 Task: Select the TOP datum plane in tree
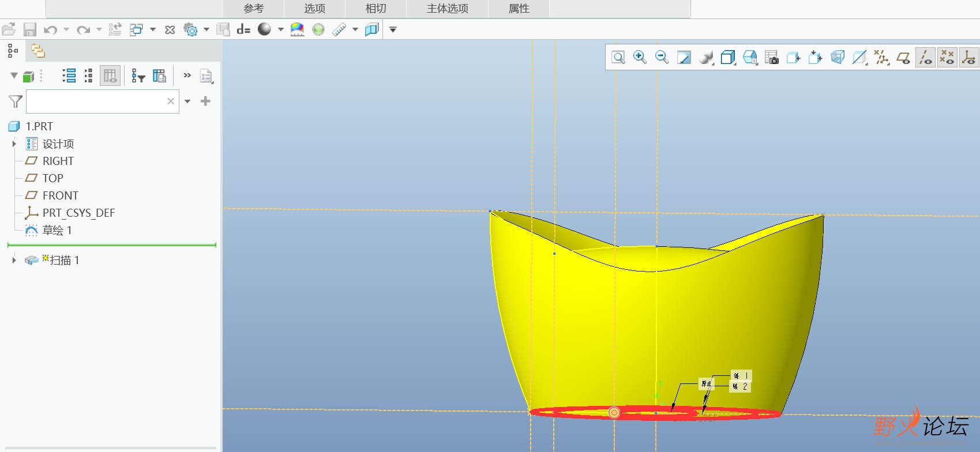44,178
